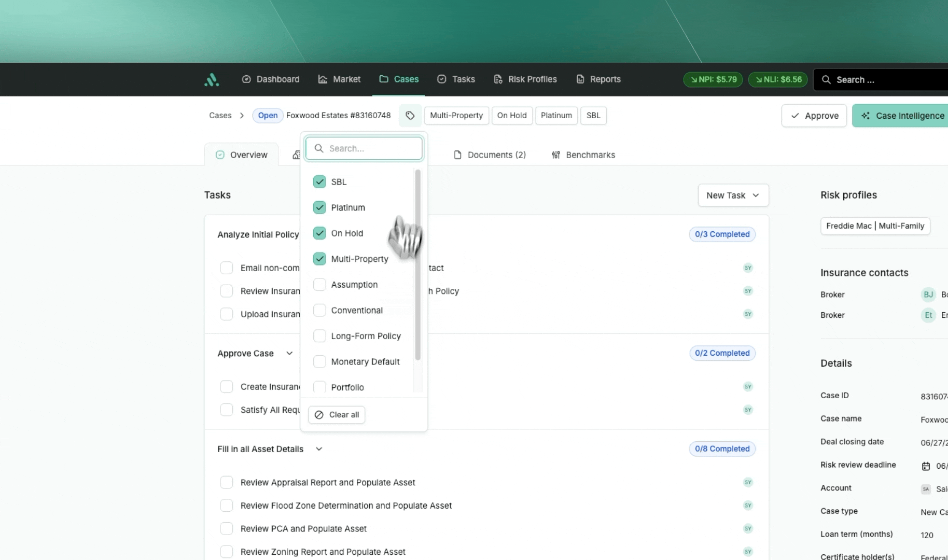Click the Et broker avatar
The height and width of the screenshot is (560, 948).
pos(928,315)
